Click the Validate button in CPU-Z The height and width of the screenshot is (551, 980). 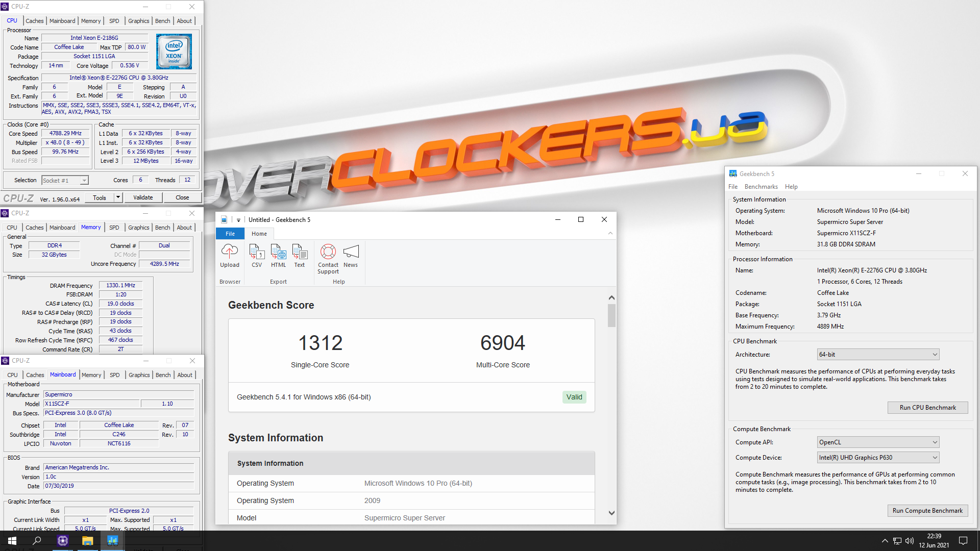(x=143, y=197)
